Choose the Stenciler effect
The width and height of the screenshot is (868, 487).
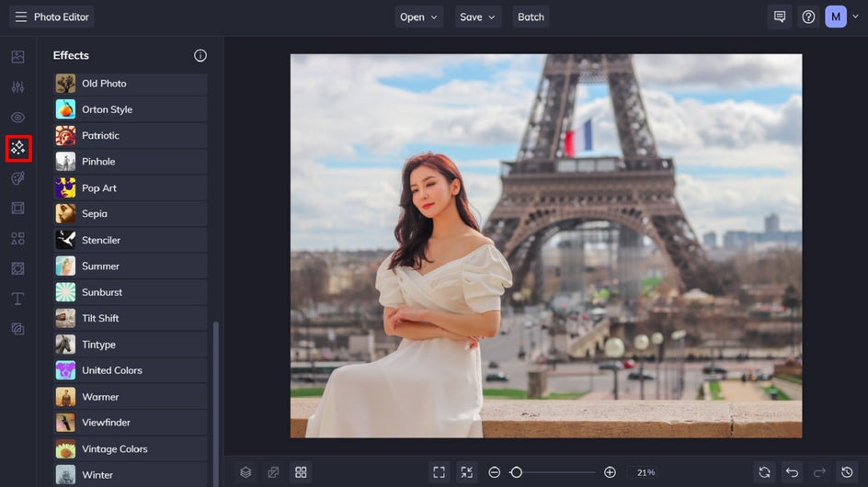pyautogui.click(x=131, y=240)
